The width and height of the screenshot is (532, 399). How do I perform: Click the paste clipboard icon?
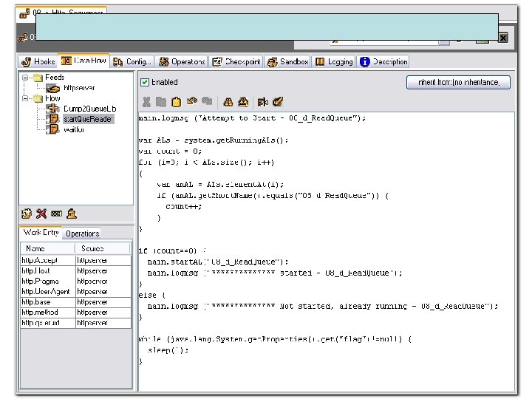177,102
